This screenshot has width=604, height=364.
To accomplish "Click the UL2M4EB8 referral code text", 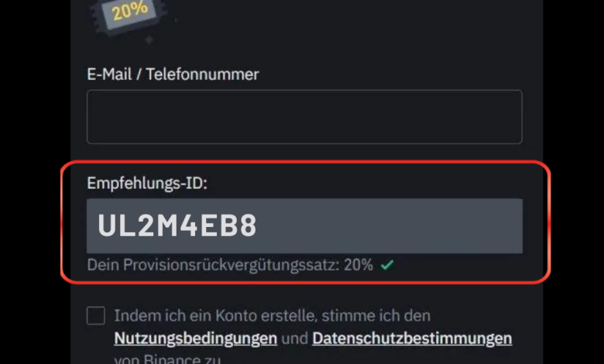I will (177, 225).
